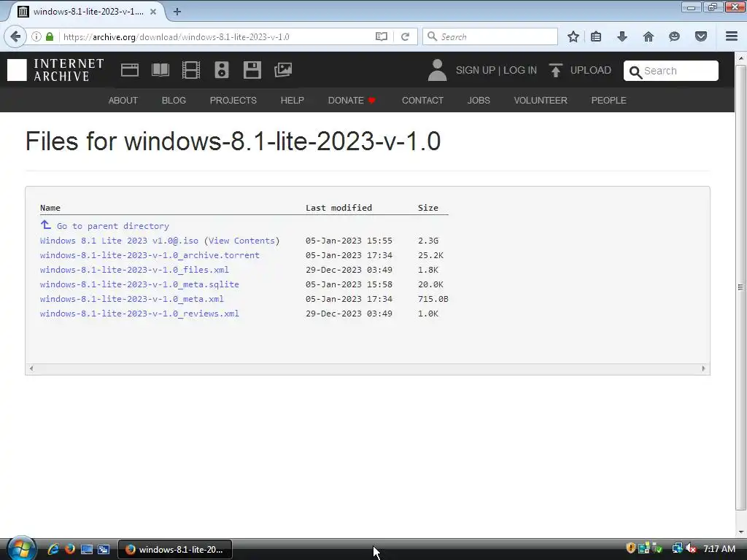The width and height of the screenshot is (747, 560).
Task: Reload the page with the refresh icon
Action: click(x=405, y=36)
